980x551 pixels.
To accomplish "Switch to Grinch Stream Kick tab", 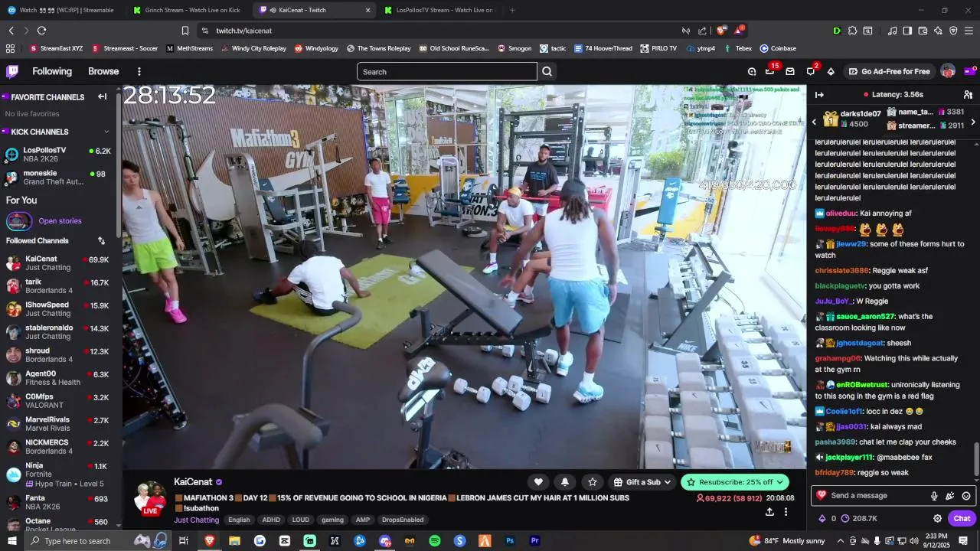I will (x=188, y=10).
